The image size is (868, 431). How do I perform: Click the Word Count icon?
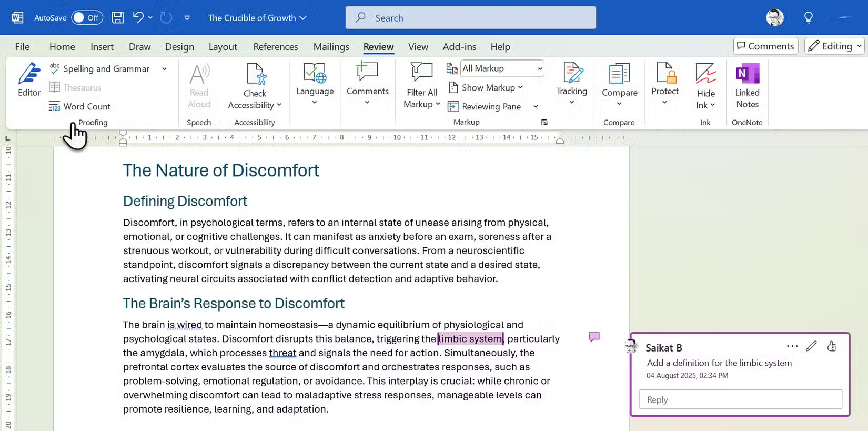tap(55, 106)
